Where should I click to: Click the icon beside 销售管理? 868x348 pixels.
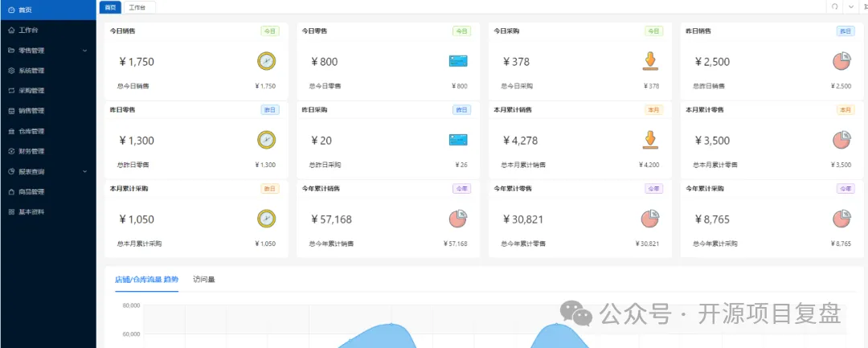(11, 111)
